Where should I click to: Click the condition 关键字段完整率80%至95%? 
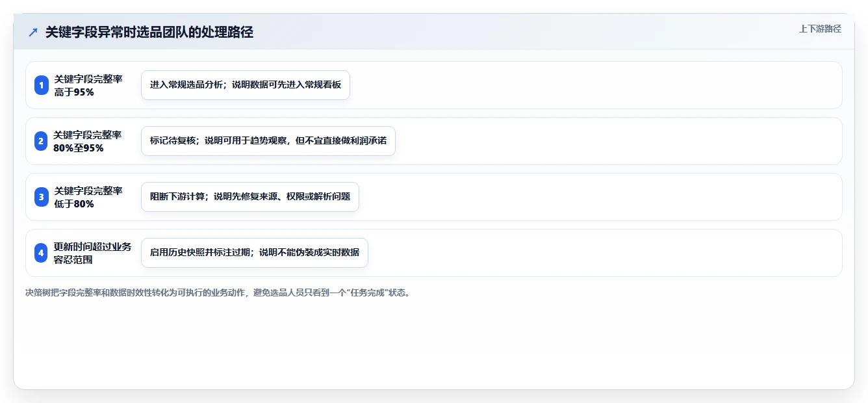(x=88, y=141)
